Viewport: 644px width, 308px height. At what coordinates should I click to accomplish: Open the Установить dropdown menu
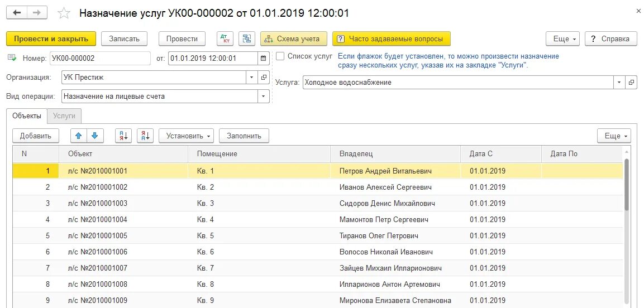(186, 136)
